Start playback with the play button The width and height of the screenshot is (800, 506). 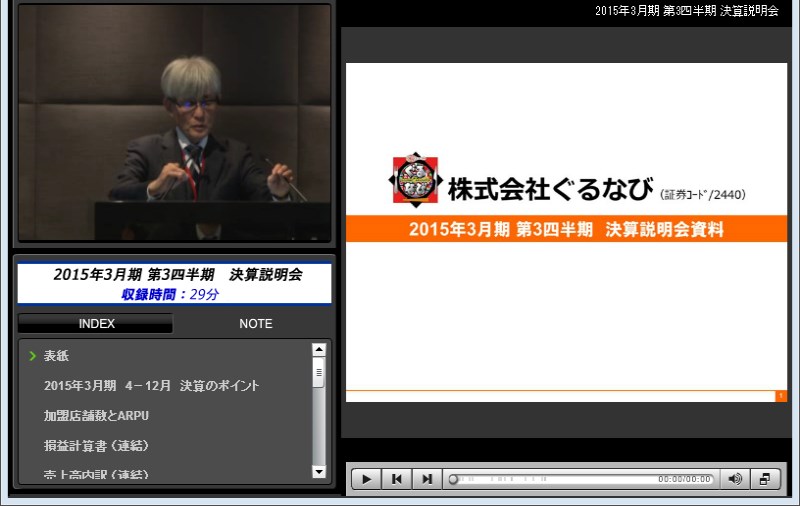pyautogui.click(x=366, y=479)
